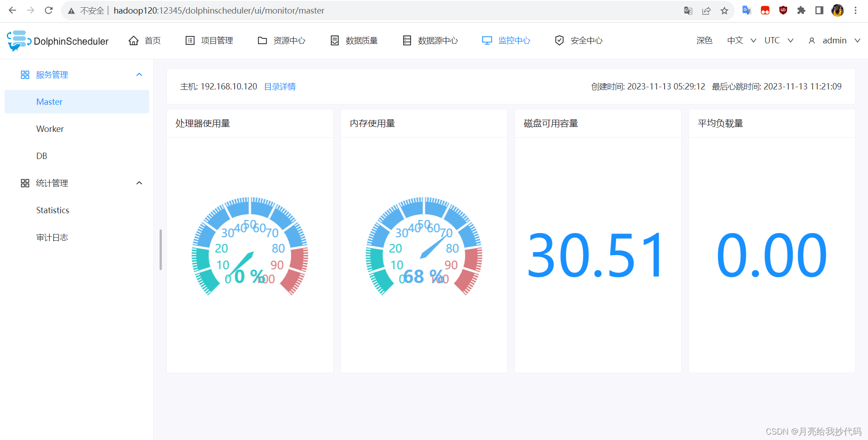Collapse the 统计管理 menu chevron
Screen dimensions: 868x440
tap(139, 183)
